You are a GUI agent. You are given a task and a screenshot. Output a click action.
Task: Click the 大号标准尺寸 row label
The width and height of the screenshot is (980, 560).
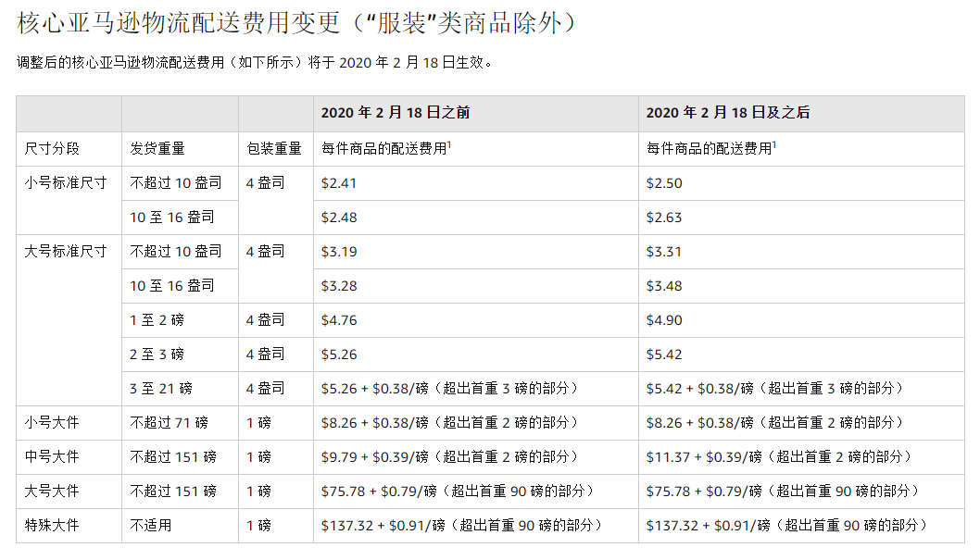[x=66, y=252]
